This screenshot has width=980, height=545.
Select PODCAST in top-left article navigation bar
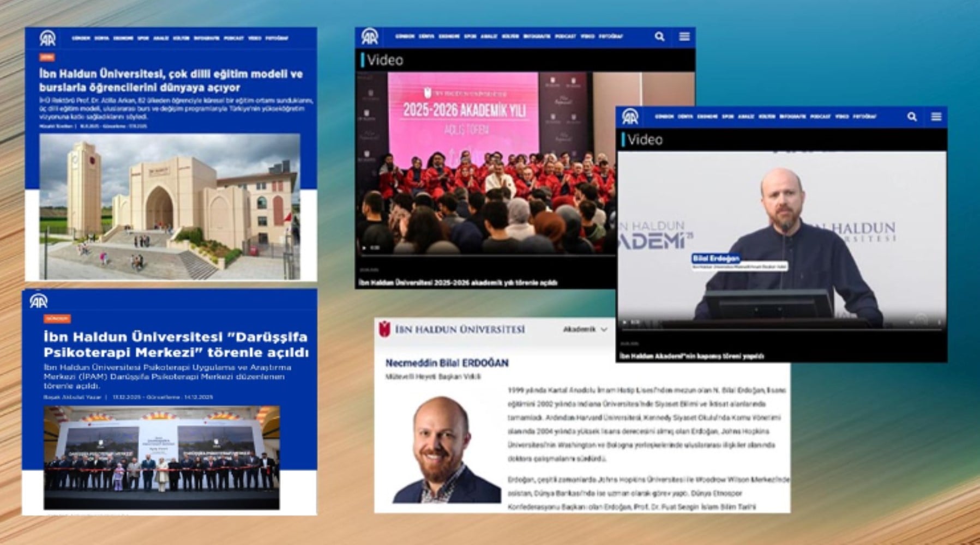[x=233, y=38]
